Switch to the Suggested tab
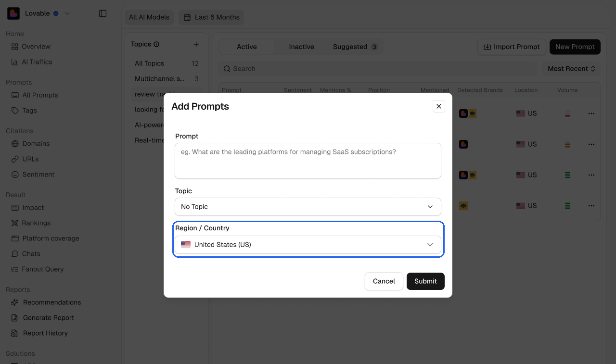 355,47
